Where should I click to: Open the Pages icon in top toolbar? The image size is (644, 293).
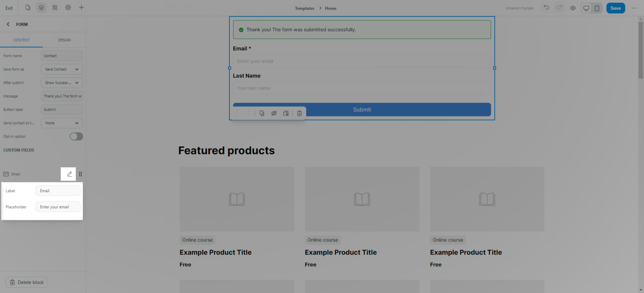click(x=28, y=8)
